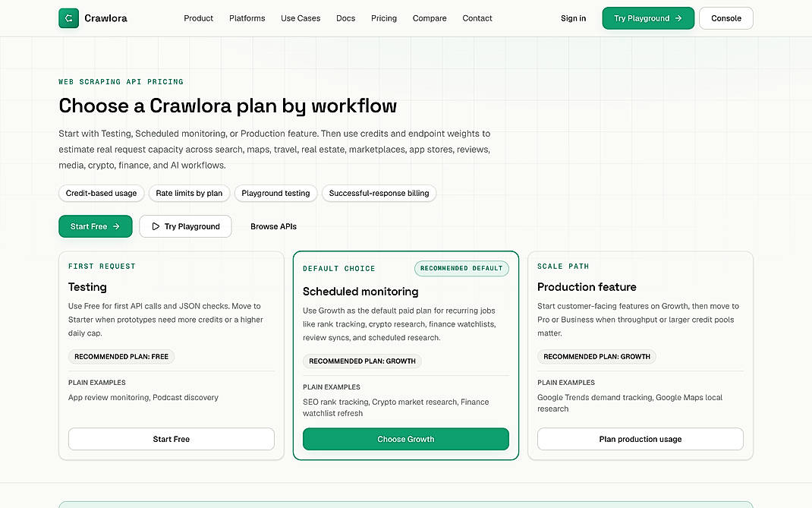812x508 pixels.
Task: Click the Choose Growth button
Action: 406,439
